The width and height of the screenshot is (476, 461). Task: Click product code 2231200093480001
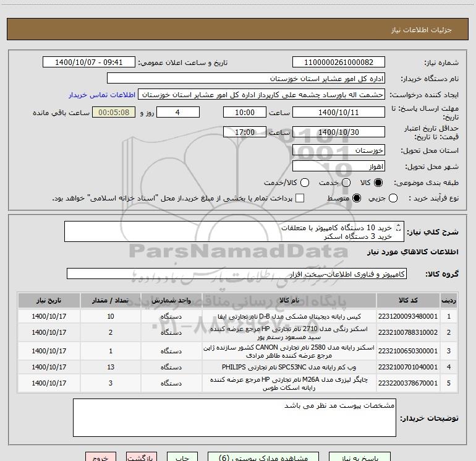(408, 316)
